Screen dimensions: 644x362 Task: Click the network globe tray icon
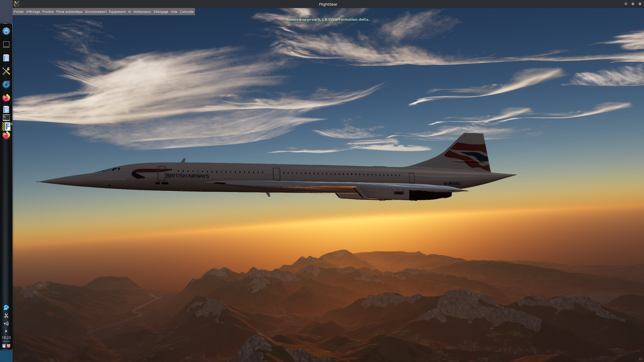point(6,308)
